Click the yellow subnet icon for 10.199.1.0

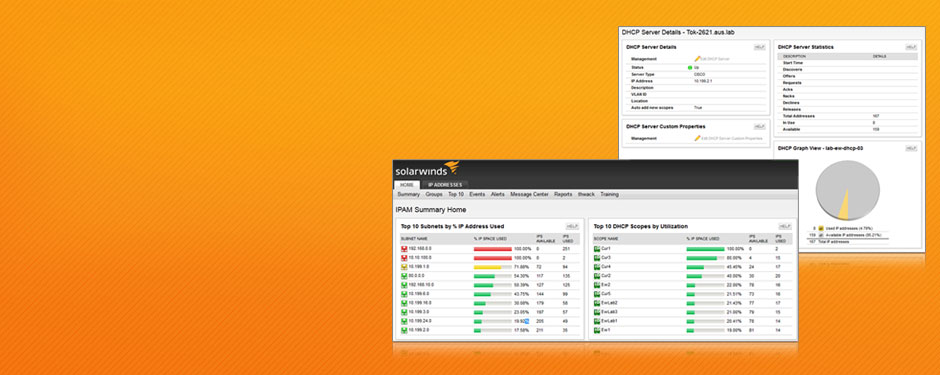[x=404, y=267]
